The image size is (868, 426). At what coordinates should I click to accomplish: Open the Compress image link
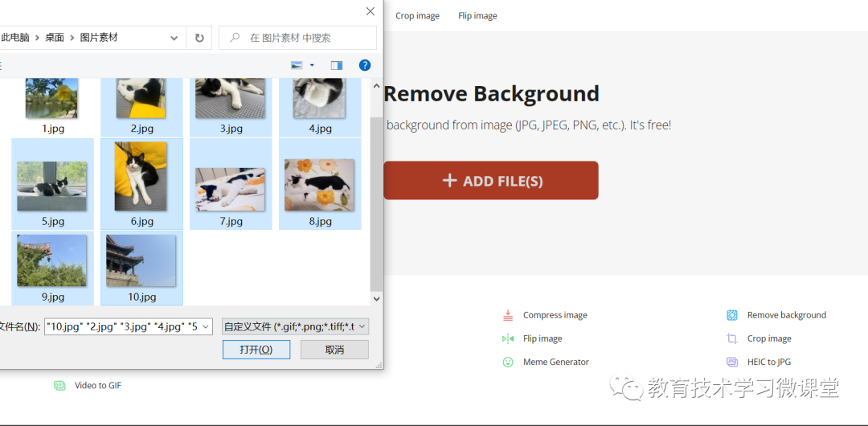tap(555, 315)
